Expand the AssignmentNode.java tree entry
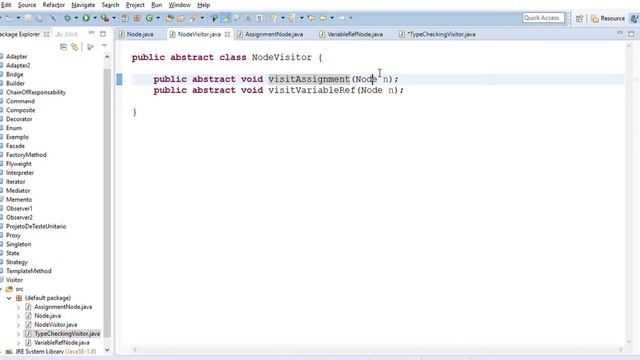 pos(18,307)
